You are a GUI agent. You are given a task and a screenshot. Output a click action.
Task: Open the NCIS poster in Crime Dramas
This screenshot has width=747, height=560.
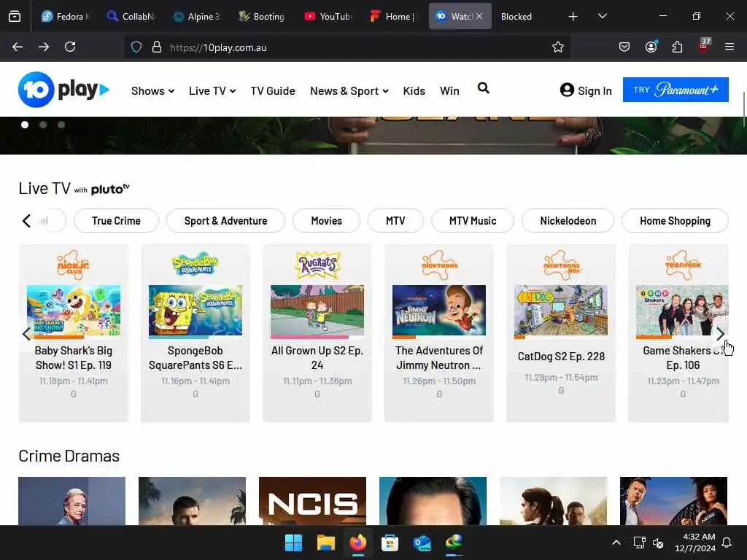312,501
